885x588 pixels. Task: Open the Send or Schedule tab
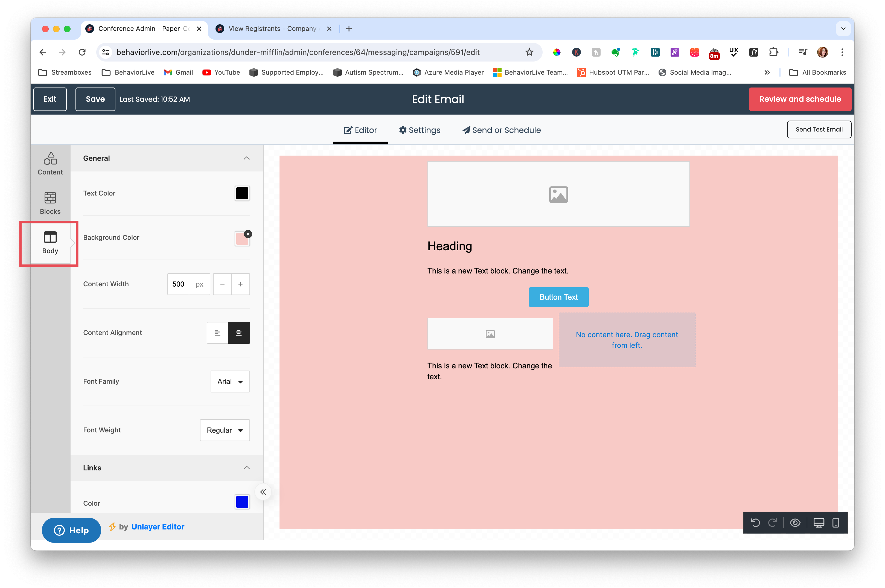click(501, 130)
